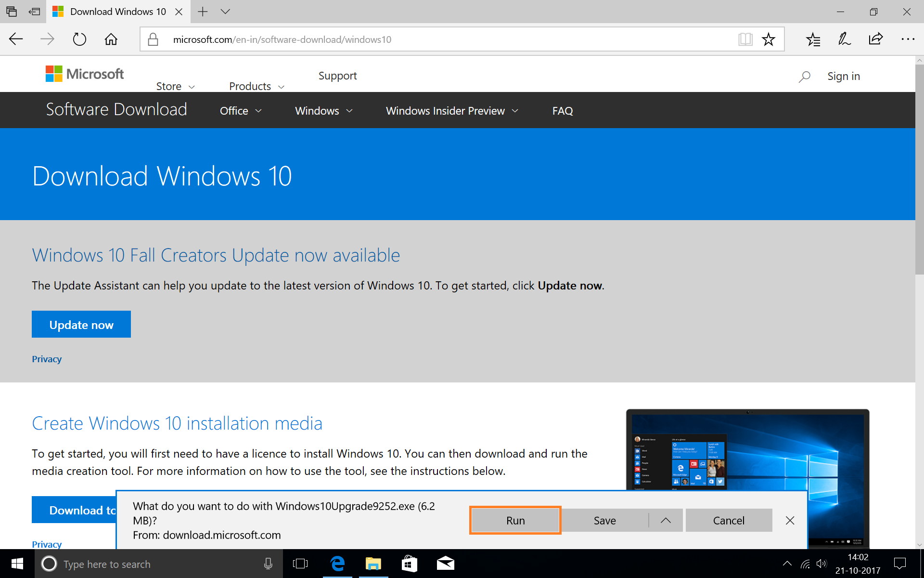Screen dimensions: 924x578
Task: Show hidden system tray icons
Action: point(787,564)
